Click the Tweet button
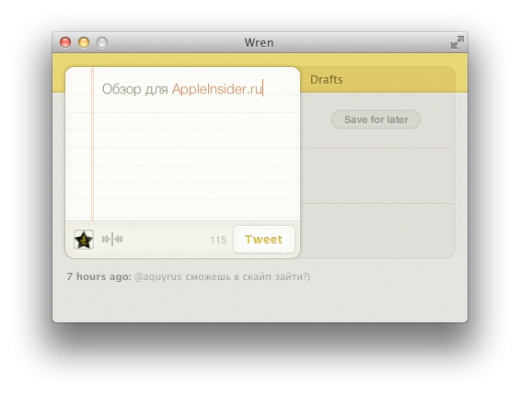Image resolution: width=520 pixels, height=395 pixels. click(264, 239)
